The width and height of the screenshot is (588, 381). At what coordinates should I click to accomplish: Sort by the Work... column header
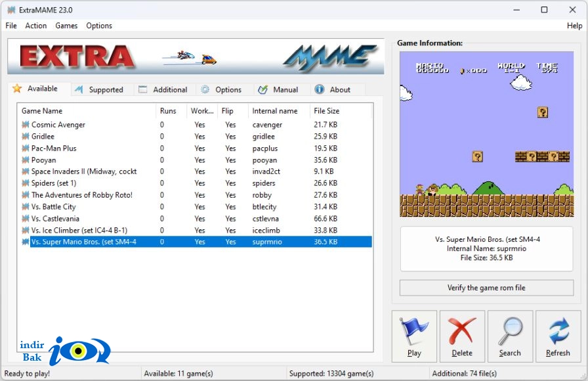pyautogui.click(x=201, y=111)
